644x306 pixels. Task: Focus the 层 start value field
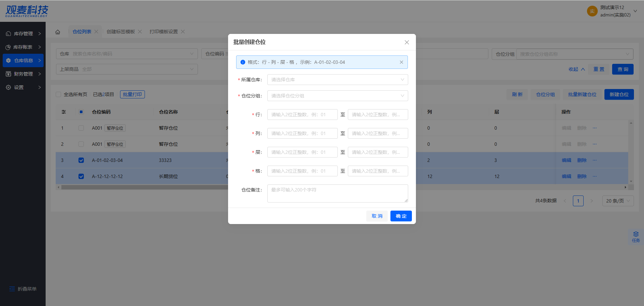(x=302, y=152)
